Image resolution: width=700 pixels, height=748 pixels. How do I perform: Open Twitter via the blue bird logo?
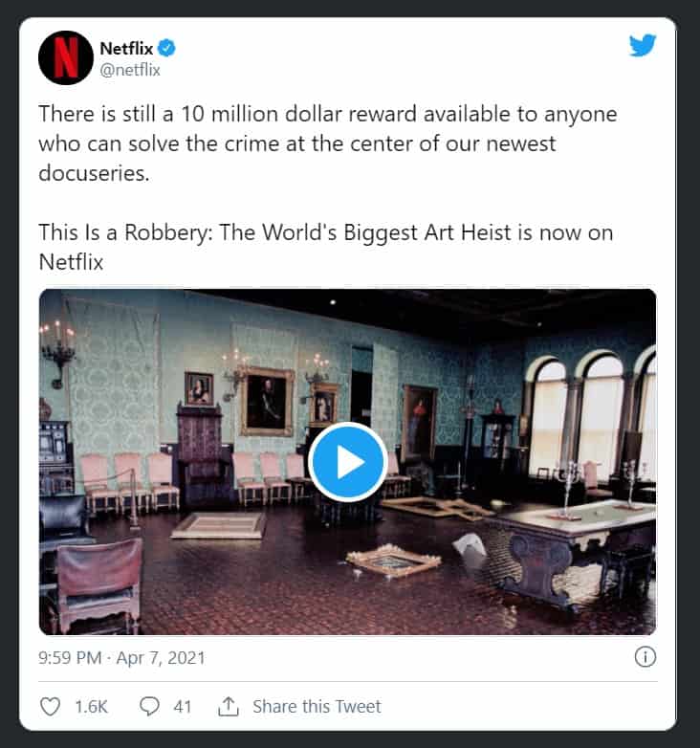click(x=643, y=45)
